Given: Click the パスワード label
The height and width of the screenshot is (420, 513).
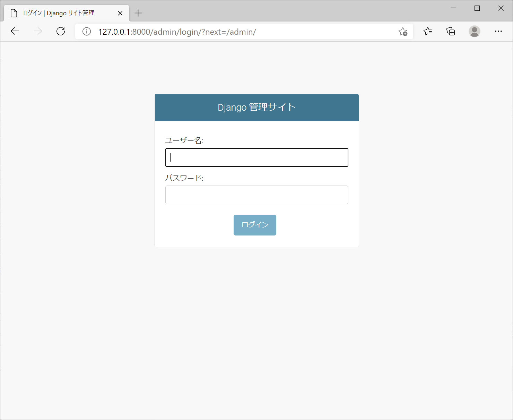Looking at the screenshot, I should (x=184, y=178).
